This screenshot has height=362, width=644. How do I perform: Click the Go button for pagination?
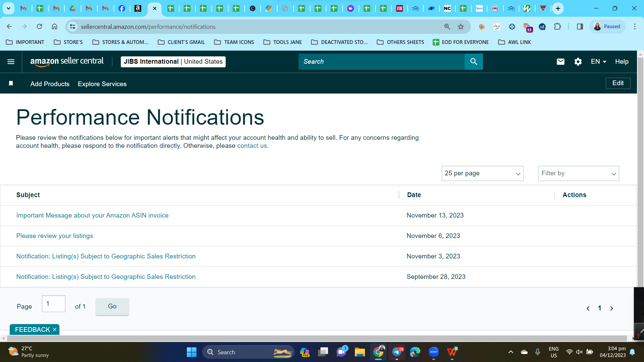click(x=112, y=306)
